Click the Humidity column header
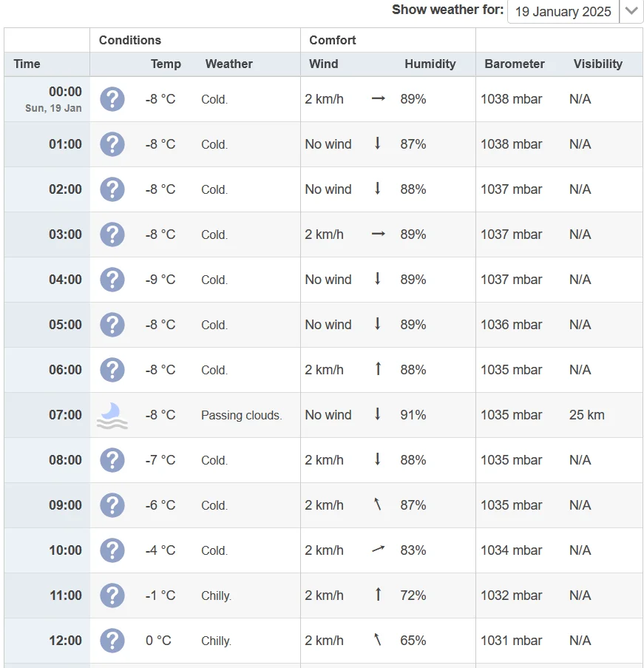The image size is (644, 668). (x=430, y=64)
